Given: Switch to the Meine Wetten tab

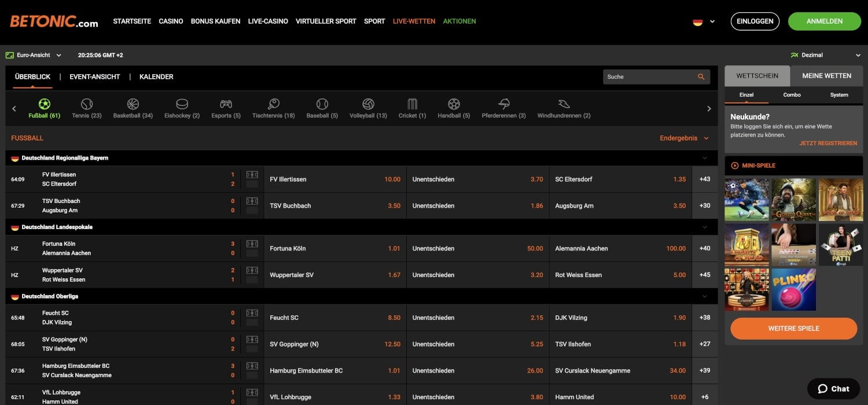Looking at the screenshot, I should click(x=826, y=76).
